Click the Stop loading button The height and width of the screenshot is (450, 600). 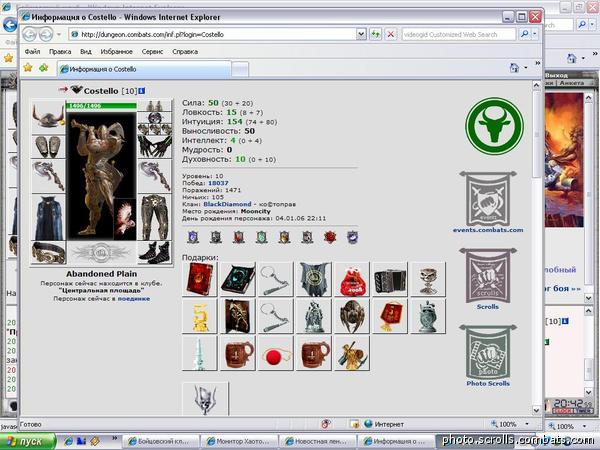(x=390, y=34)
